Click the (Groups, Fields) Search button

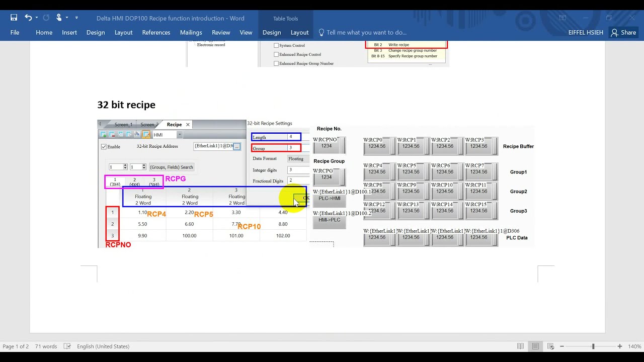(171, 167)
